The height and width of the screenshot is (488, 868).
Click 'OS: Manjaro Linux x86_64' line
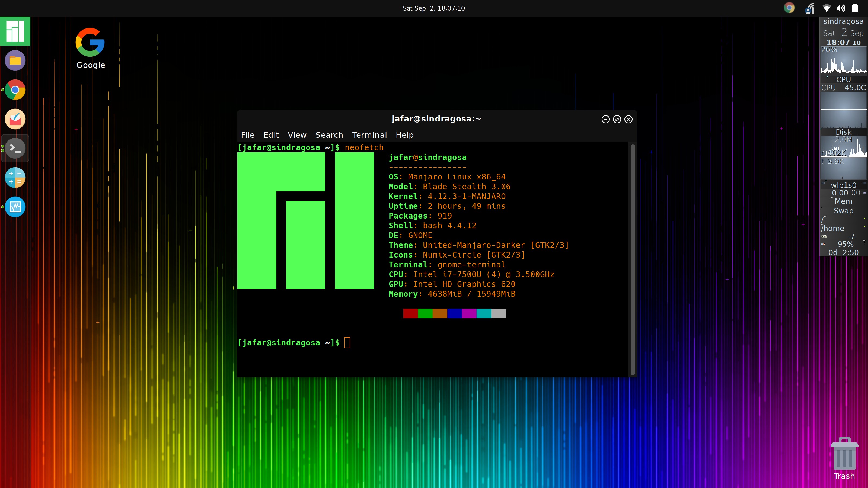[x=447, y=177]
